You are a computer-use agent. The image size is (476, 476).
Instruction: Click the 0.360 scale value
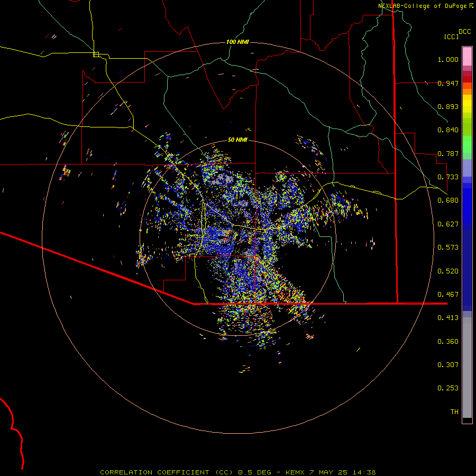pos(448,342)
